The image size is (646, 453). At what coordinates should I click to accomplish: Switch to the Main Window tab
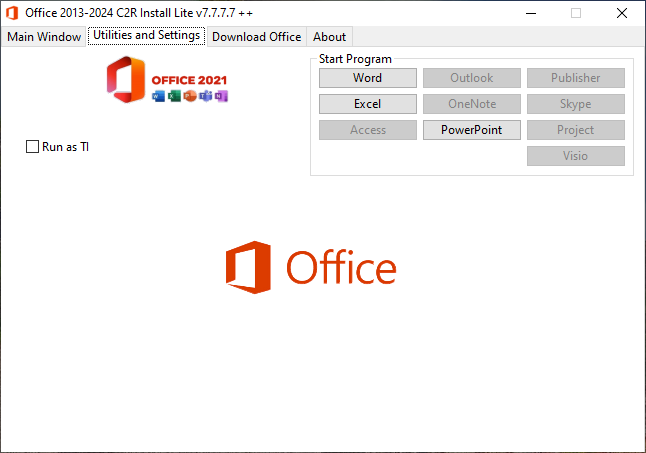point(44,37)
